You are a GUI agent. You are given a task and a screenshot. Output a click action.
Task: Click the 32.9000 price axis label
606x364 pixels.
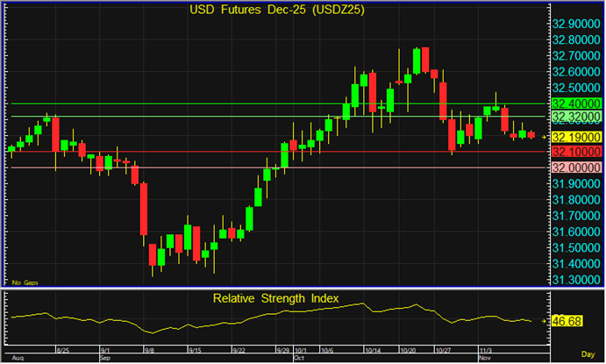575,25
